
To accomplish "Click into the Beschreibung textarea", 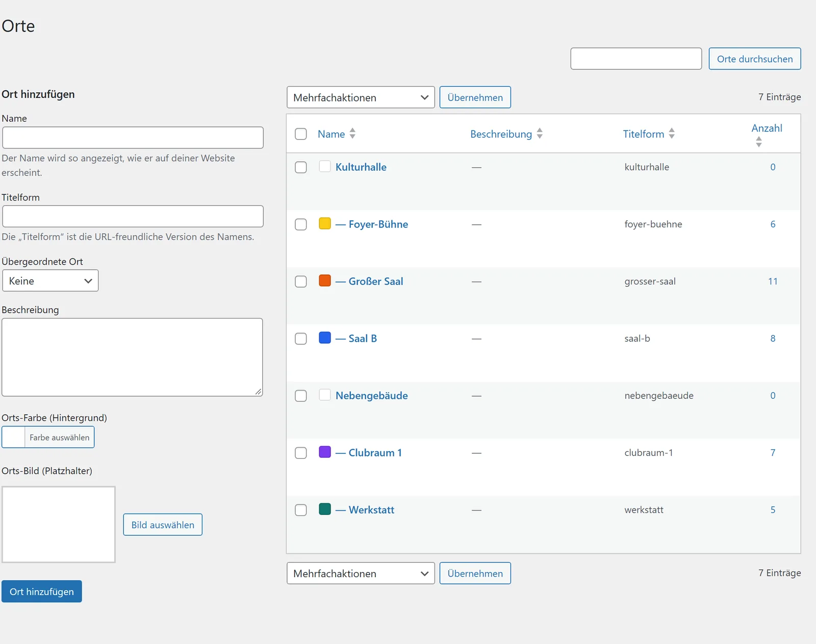I will click(x=133, y=357).
